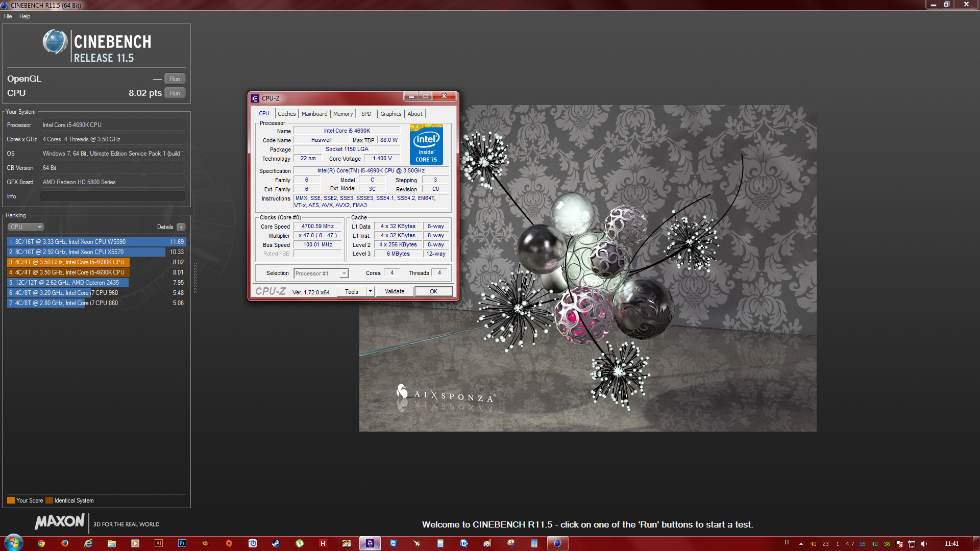The width and height of the screenshot is (980, 551).
Task: Select ranking row Intel Xeon CPU W5590
Action: (x=96, y=242)
